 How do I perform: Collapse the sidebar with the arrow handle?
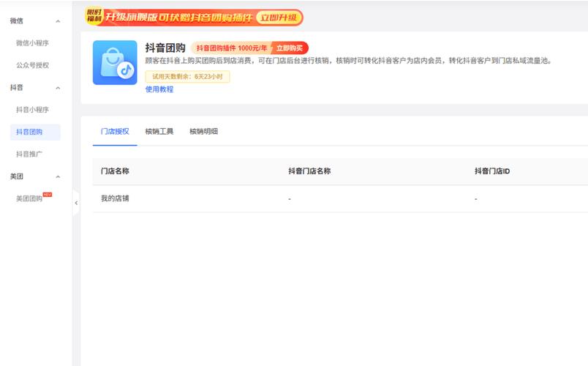click(76, 203)
